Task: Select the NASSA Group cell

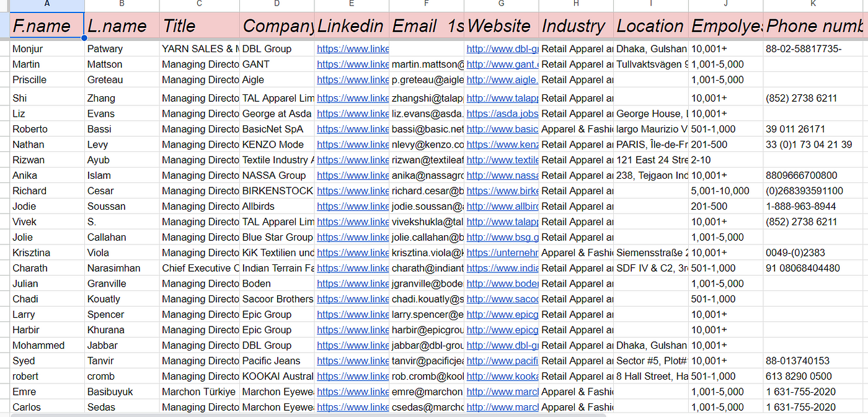Action: click(x=277, y=175)
